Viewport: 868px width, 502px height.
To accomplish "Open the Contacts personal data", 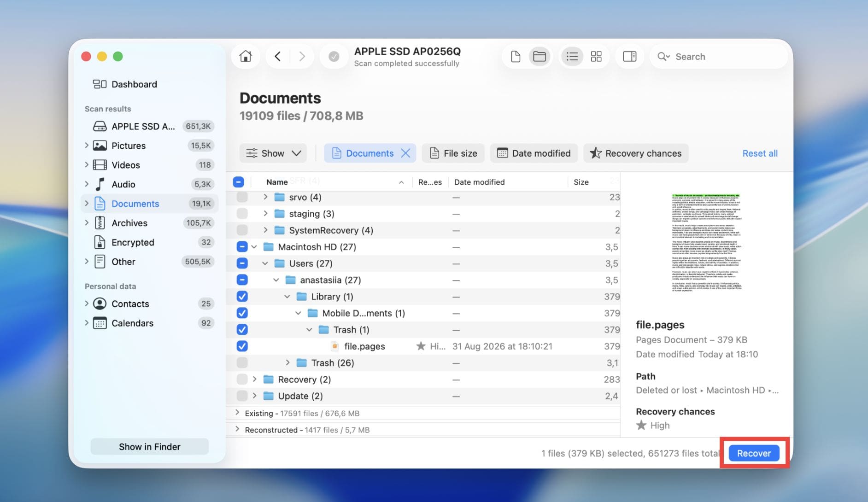I will (150, 304).
